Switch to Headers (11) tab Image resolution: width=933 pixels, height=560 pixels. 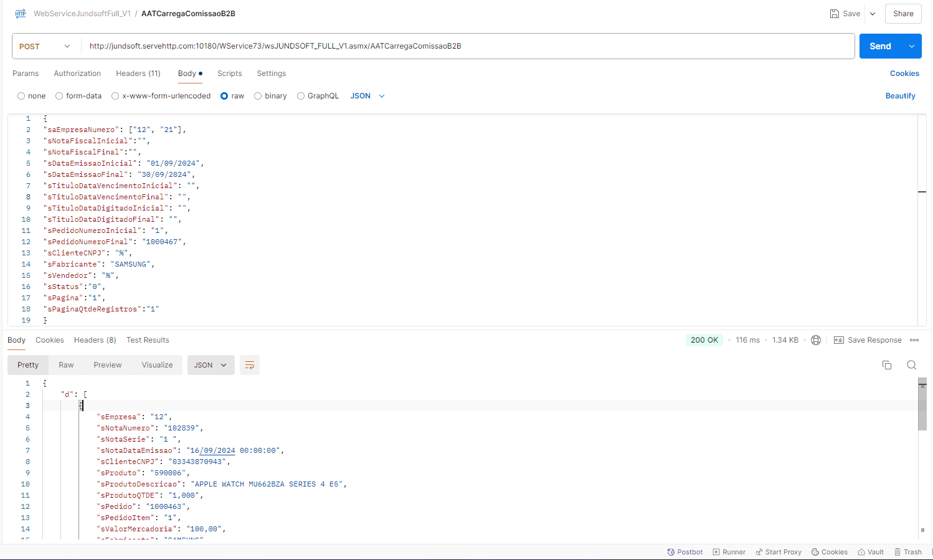click(138, 74)
